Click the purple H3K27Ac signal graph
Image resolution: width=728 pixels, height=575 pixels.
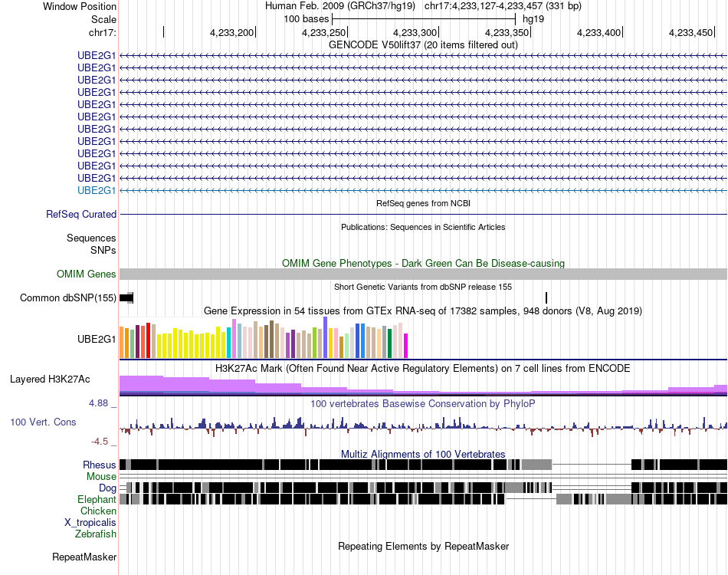click(424, 386)
